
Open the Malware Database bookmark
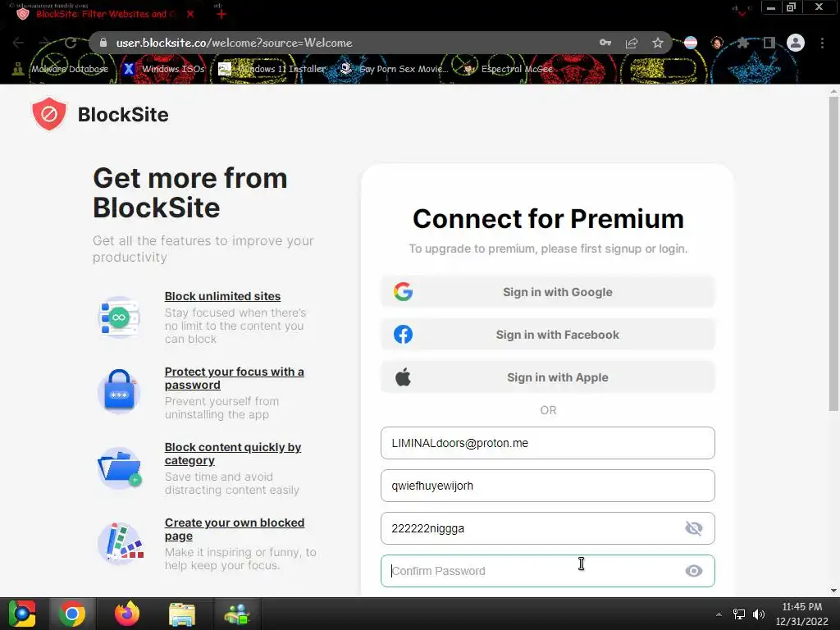61,69
